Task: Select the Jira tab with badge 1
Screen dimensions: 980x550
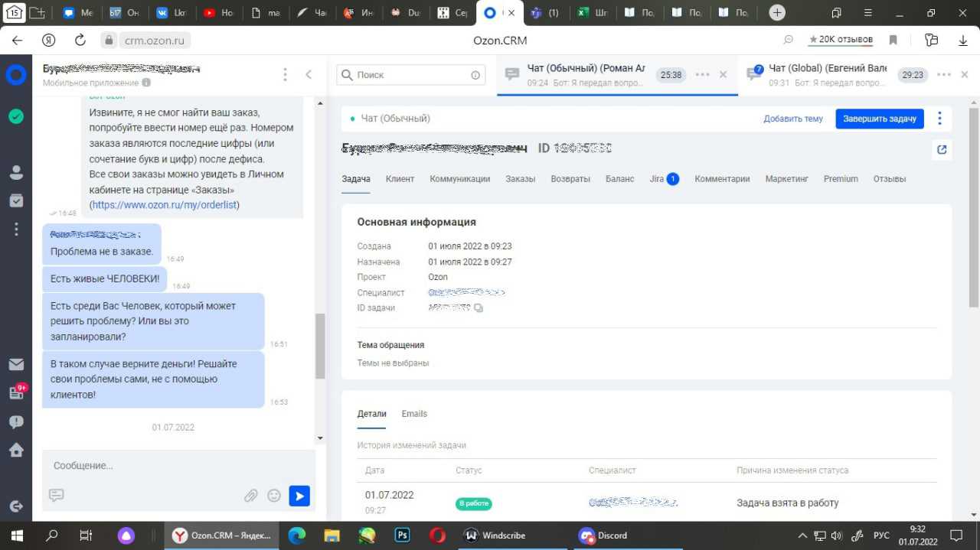Action: pyautogui.click(x=664, y=179)
